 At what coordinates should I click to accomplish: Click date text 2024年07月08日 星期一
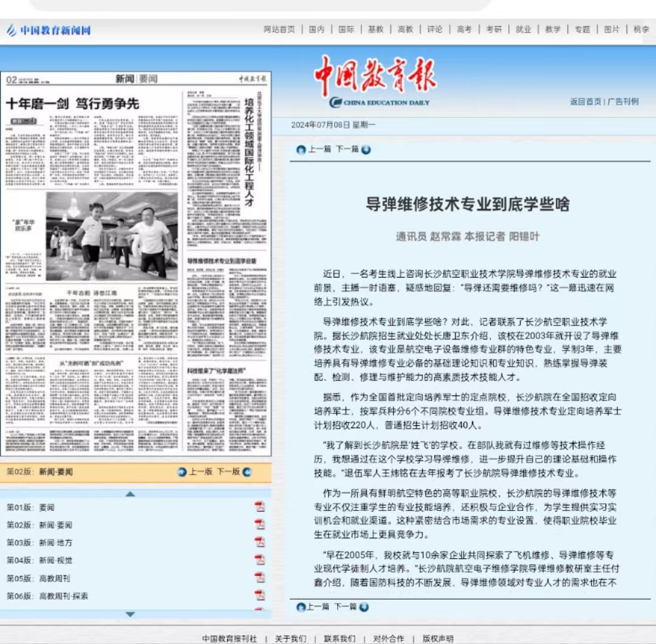tap(333, 125)
